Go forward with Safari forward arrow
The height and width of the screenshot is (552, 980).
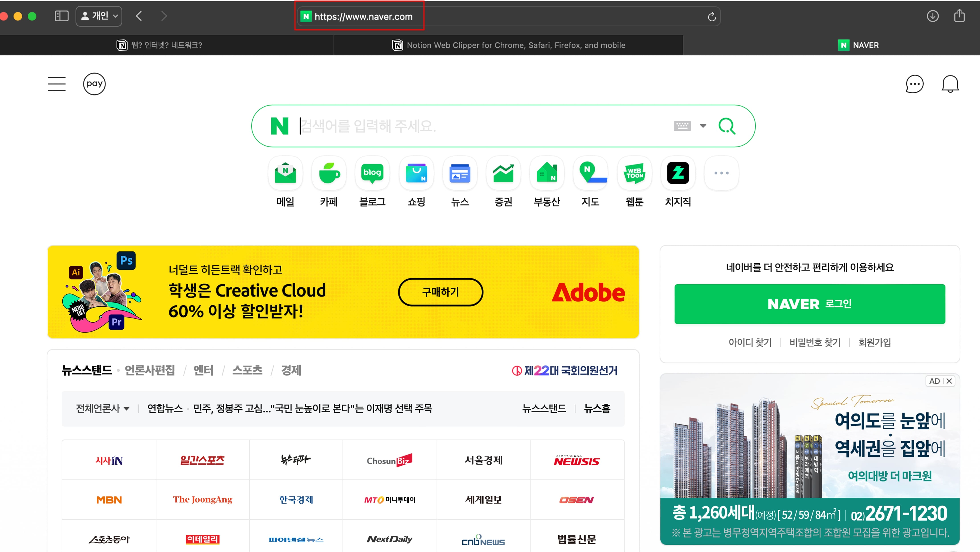click(x=163, y=16)
